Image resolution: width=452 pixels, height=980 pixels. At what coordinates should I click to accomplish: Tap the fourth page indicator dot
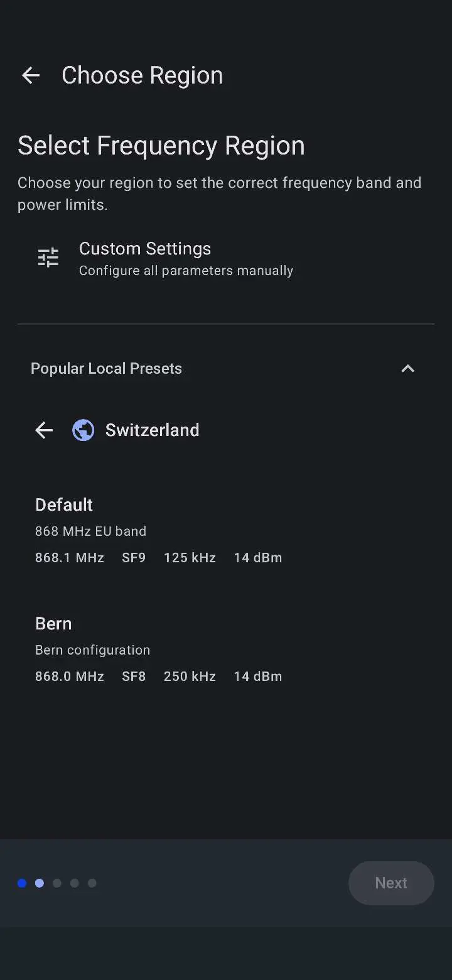click(x=75, y=883)
